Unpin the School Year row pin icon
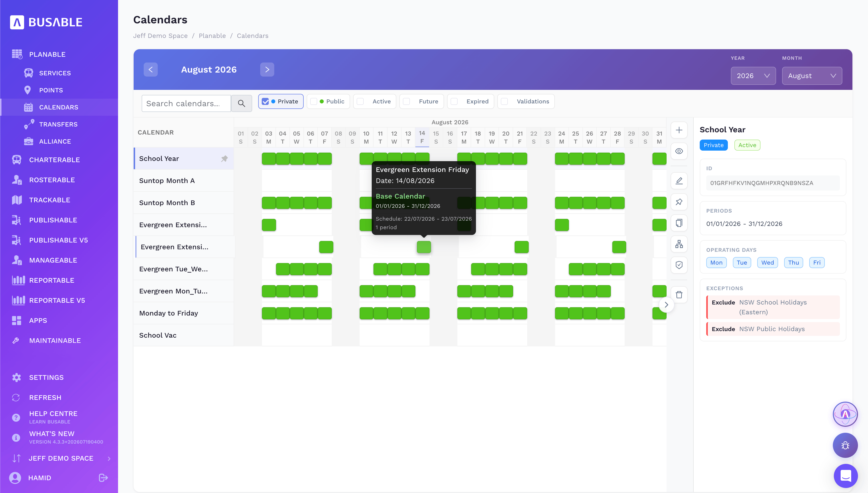The width and height of the screenshot is (868, 493). pyautogui.click(x=224, y=158)
